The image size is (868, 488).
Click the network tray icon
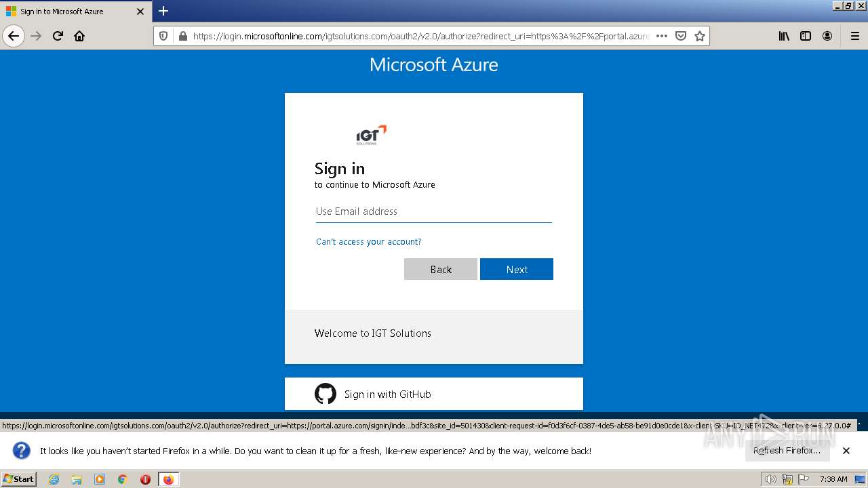[787, 479]
